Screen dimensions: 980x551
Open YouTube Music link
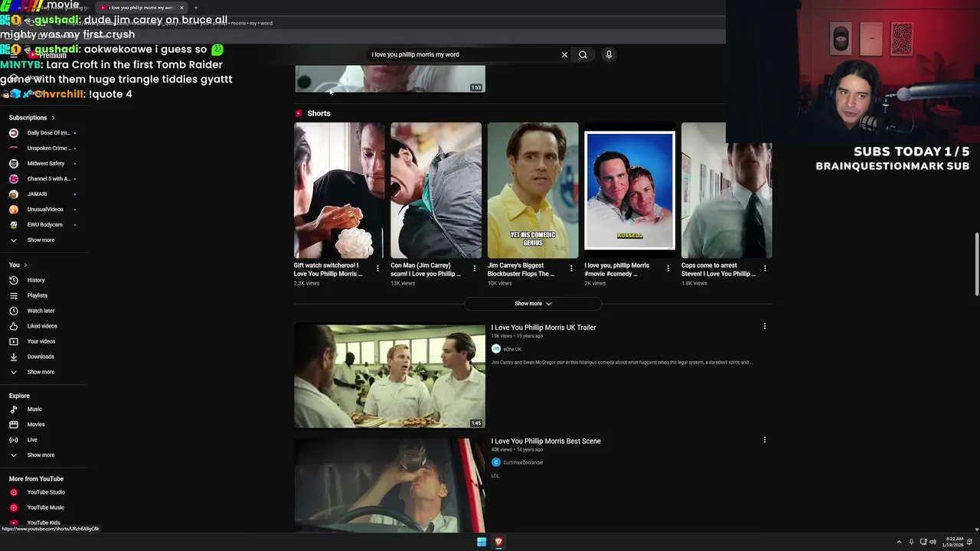(x=46, y=507)
